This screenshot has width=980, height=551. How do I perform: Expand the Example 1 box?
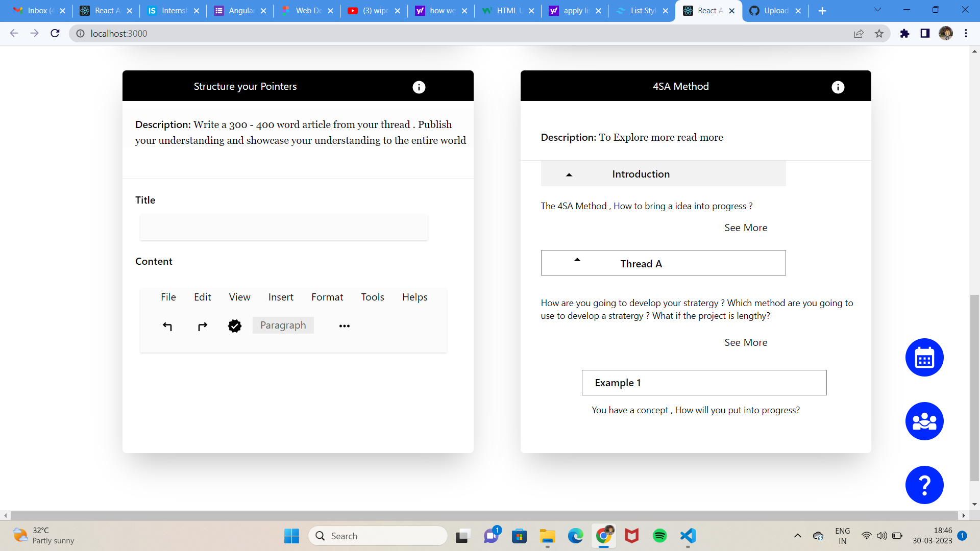pyautogui.click(x=704, y=383)
